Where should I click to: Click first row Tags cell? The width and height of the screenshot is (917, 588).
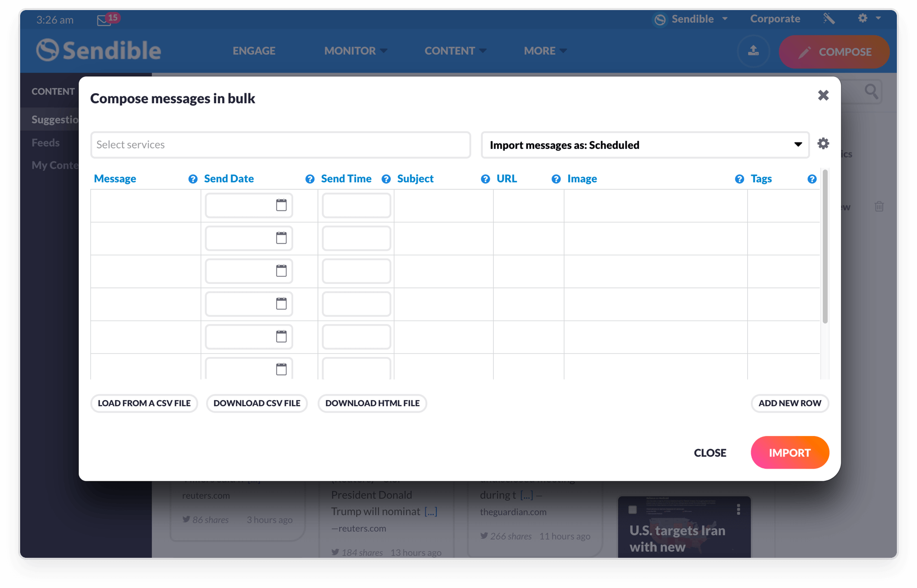coord(783,206)
